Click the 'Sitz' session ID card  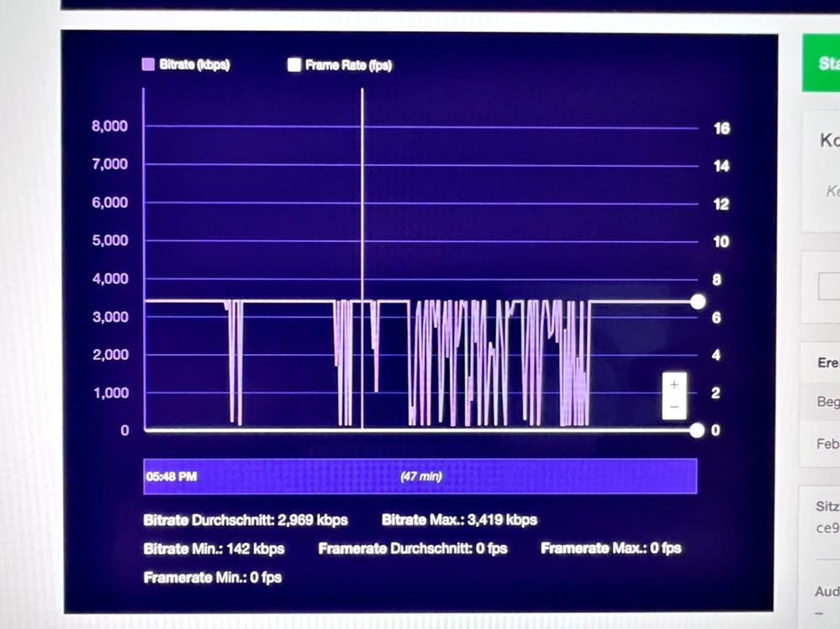click(820, 517)
